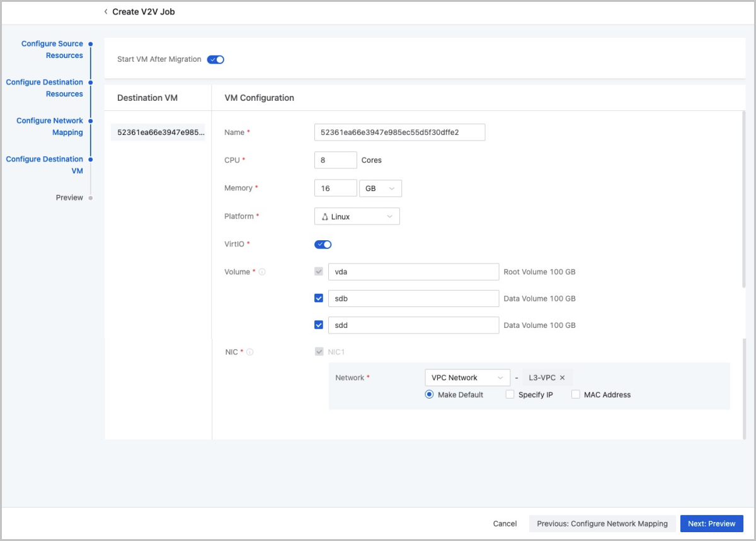The image size is (756, 541).
Task: Click the Next: Preview button
Action: (x=711, y=523)
